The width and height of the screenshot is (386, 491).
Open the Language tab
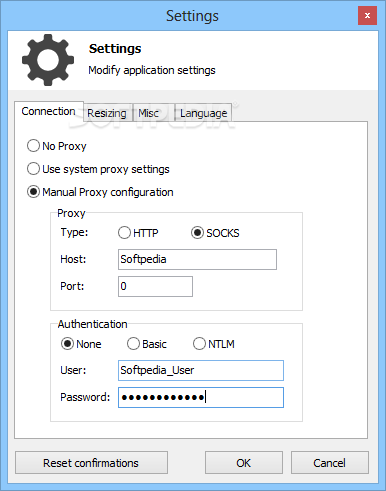point(203,113)
